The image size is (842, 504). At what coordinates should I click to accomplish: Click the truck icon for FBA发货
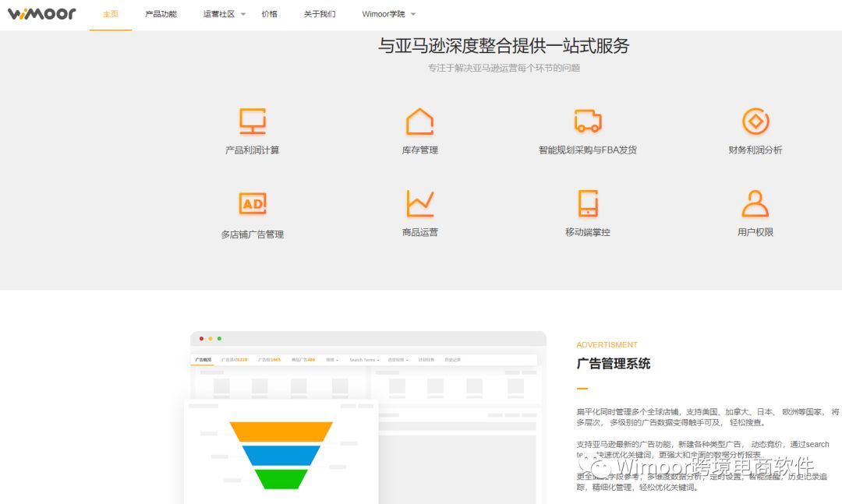[588, 121]
